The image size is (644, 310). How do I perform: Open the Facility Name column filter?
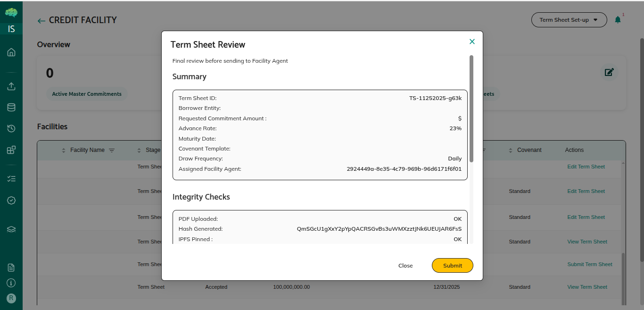pyautogui.click(x=112, y=151)
